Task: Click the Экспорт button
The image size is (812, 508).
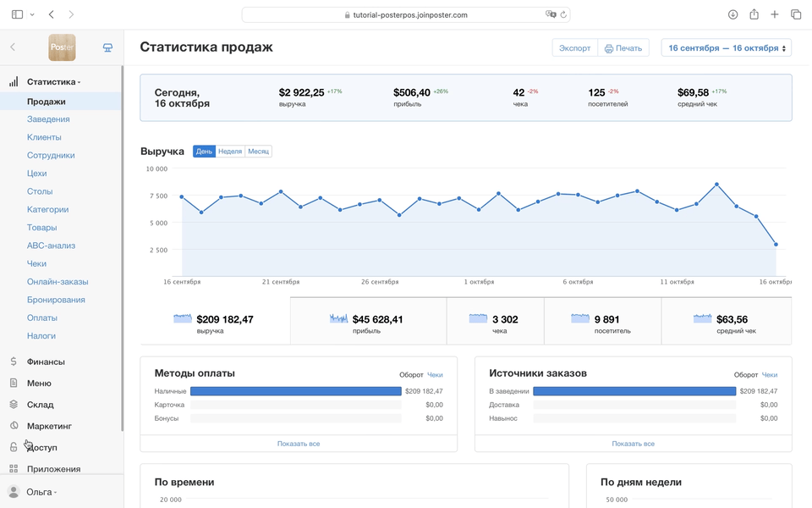Action: 574,48
